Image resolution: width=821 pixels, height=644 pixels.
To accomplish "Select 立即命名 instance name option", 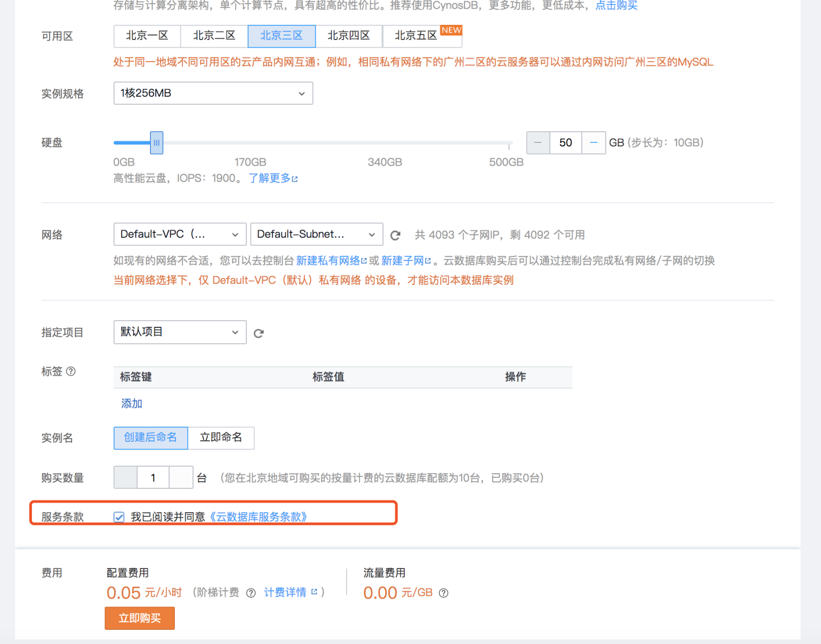I will tap(221, 438).
